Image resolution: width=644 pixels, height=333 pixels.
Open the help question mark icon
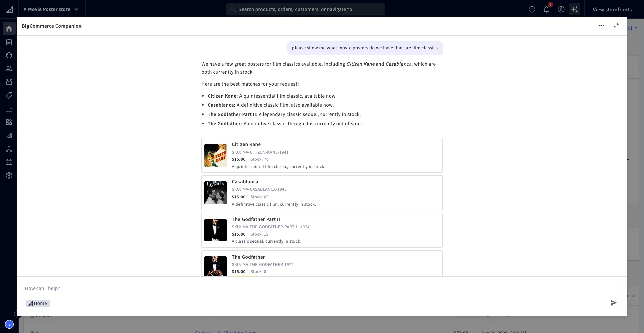pyautogui.click(x=532, y=9)
